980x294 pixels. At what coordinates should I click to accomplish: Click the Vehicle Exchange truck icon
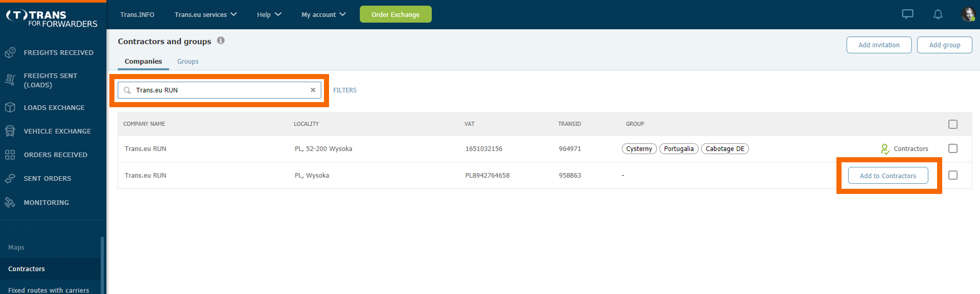(10, 131)
